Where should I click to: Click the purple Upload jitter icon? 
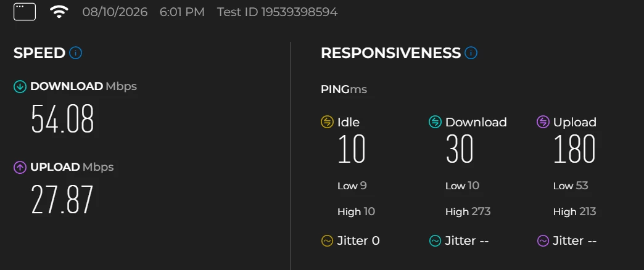pyautogui.click(x=543, y=241)
